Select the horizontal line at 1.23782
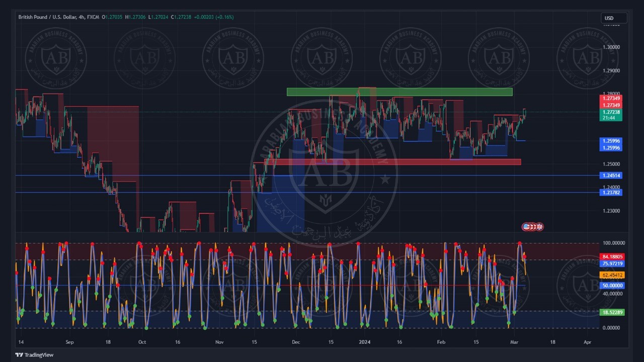644x362 pixels. 307,193
